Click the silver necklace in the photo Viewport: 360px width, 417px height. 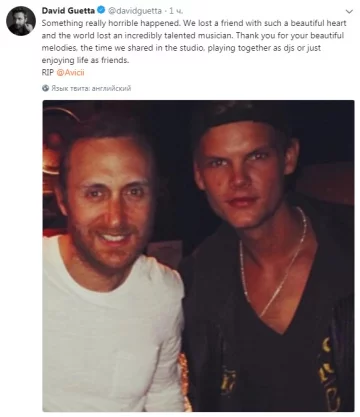(x=273, y=263)
